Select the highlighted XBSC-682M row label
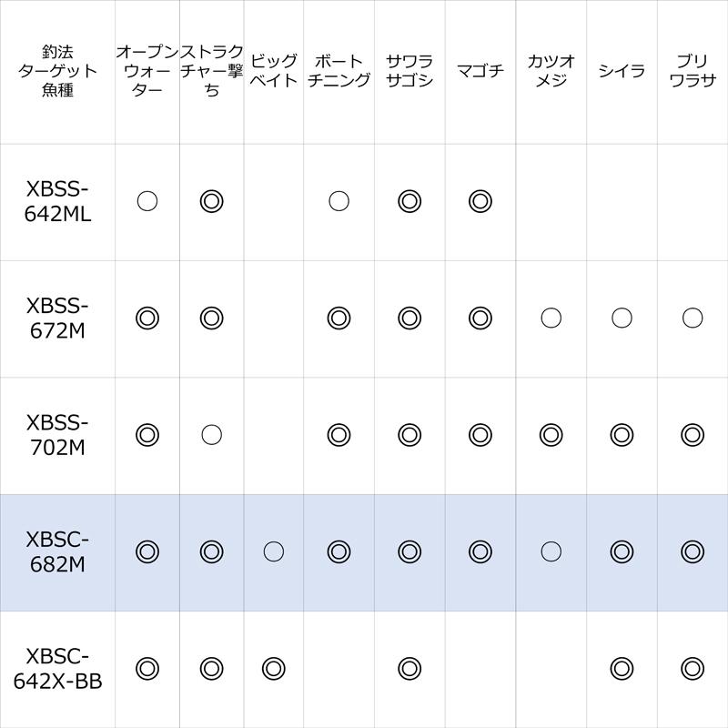 57,551
